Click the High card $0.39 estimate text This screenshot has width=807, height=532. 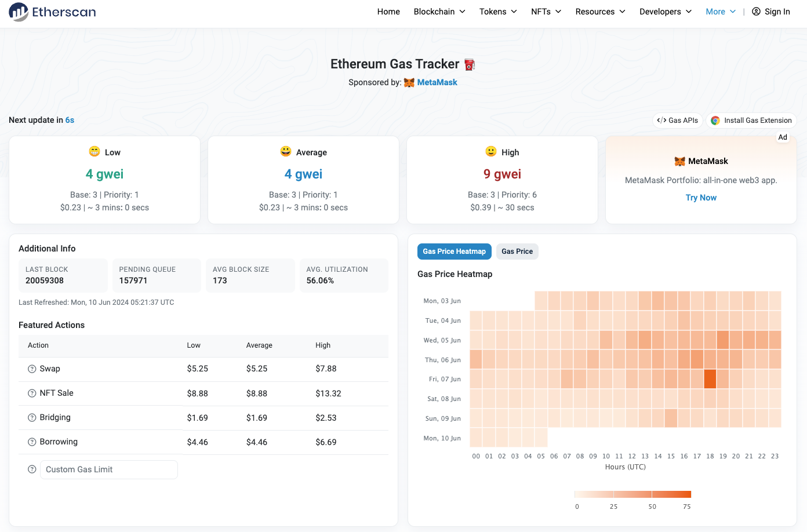[502, 207]
